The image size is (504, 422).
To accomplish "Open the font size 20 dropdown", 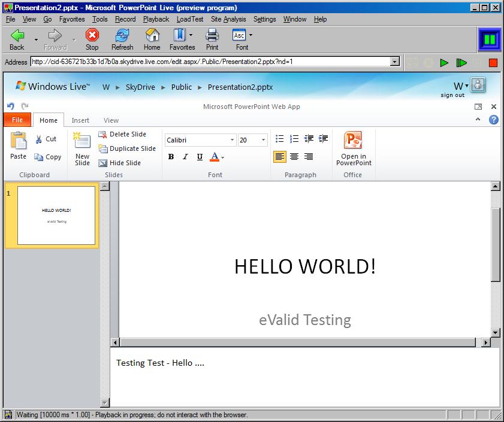I will coord(263,140).
